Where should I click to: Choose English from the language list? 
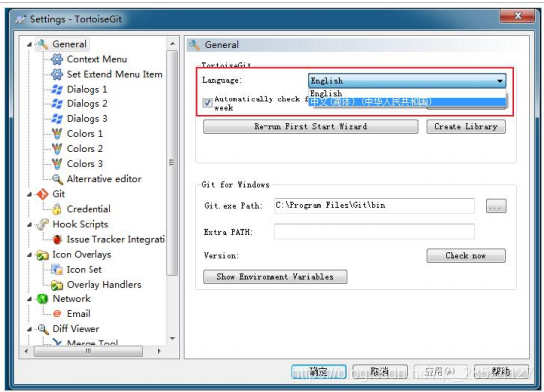(407, 93)
